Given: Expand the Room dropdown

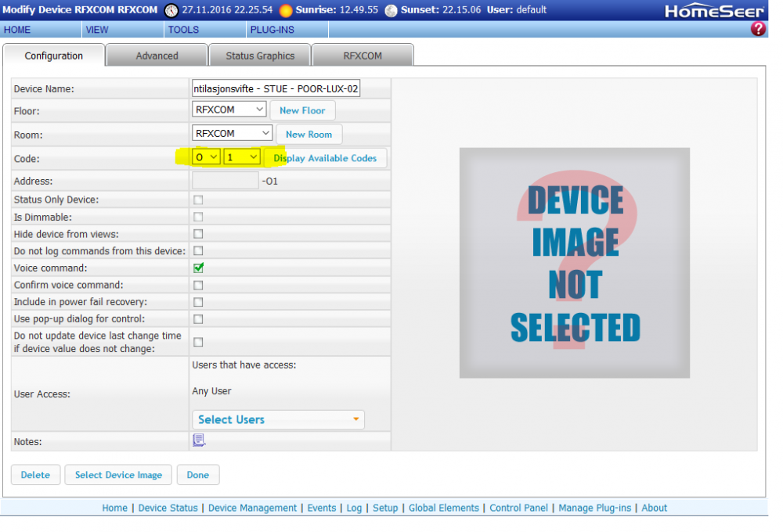Looking at the screenshot, I should pyautogui.click(x=232, y=134).
